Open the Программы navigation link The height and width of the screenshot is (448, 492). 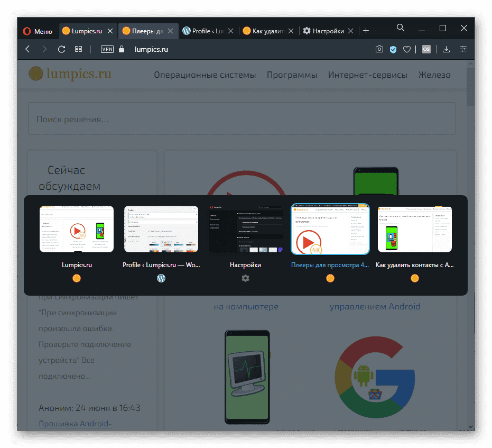tap(292, 75)
